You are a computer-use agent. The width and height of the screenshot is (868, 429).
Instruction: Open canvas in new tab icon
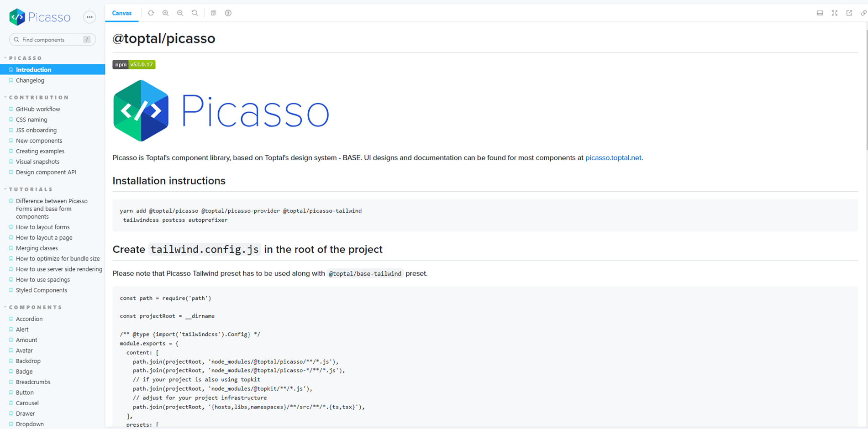(849, 13)
